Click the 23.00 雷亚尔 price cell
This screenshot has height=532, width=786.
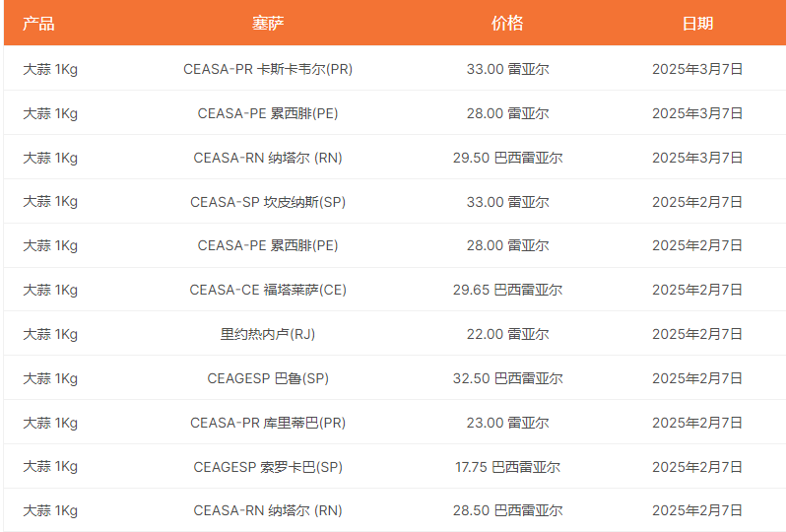tap(507, 423)
